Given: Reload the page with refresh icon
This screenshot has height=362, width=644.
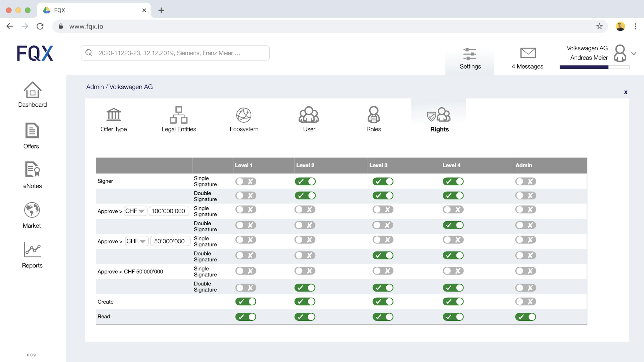Looking at the screenshot, I should click(40, 26).
